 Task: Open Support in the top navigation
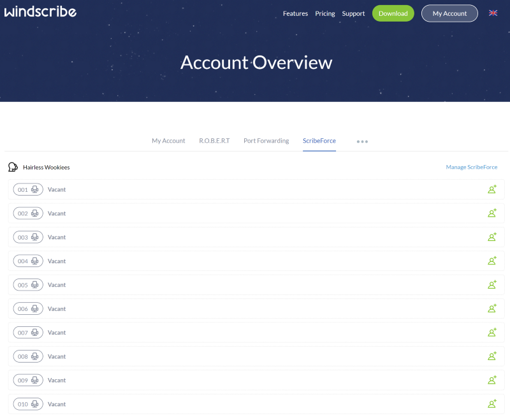click(x=353, y=13)
